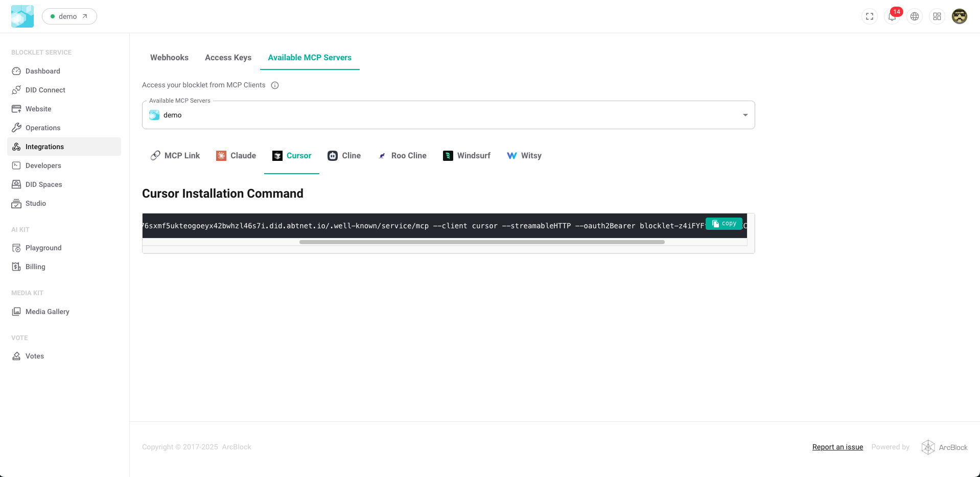Switch to the Webhooks tab
This screenshot has height=477, width=980.
click(169, 58)
